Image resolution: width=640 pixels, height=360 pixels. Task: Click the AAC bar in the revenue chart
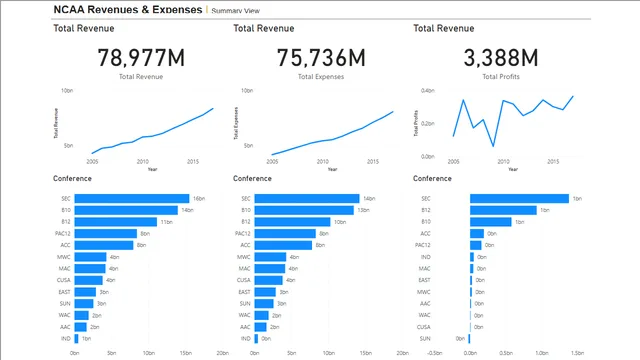click(80, 327)
